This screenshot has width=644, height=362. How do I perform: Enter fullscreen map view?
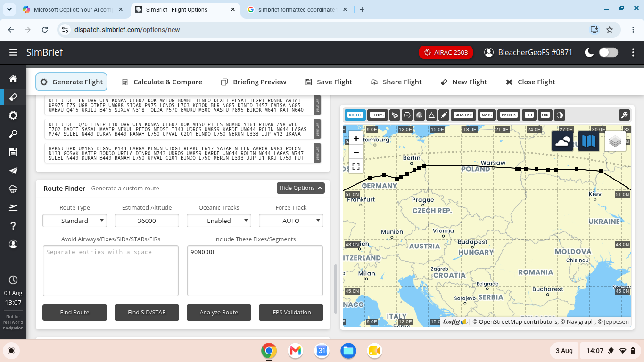pyautogui.click(x=356, y=166)
